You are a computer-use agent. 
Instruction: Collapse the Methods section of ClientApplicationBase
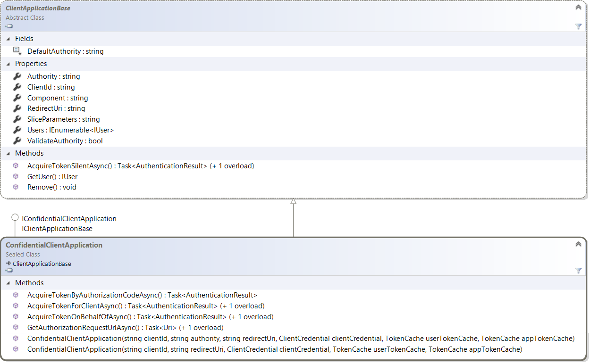point(8,153)
